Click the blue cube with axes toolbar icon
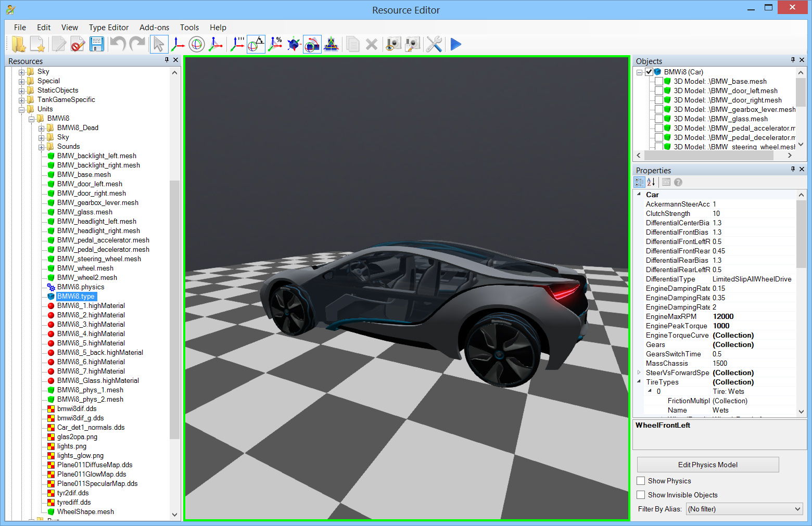 coord(294,44)
